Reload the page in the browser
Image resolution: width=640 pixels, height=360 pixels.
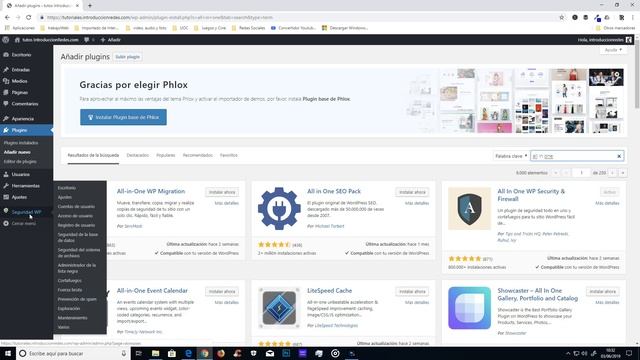point(29,18)
